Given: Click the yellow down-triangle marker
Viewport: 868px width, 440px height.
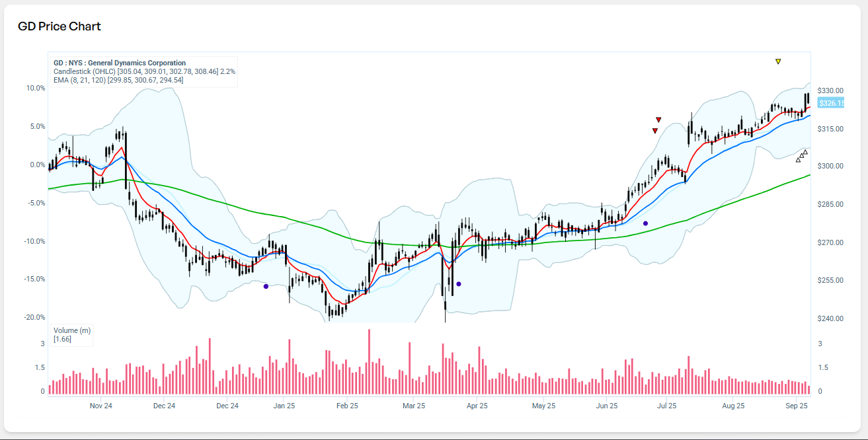Looking at the screenshot, I should pyautogui.click(x=778, y=61).
